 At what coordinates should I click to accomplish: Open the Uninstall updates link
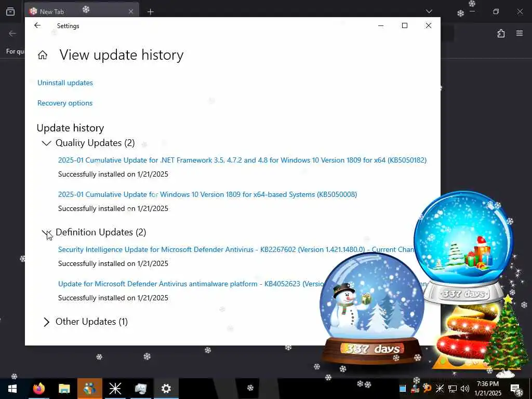click(65, 83)
